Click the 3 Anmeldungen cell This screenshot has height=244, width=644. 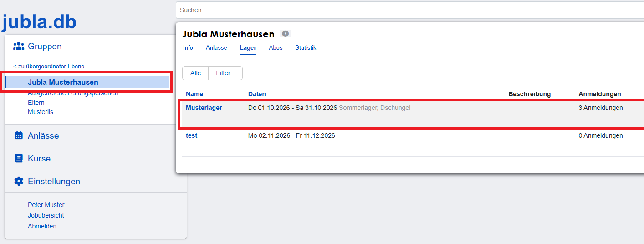[601, 108]
